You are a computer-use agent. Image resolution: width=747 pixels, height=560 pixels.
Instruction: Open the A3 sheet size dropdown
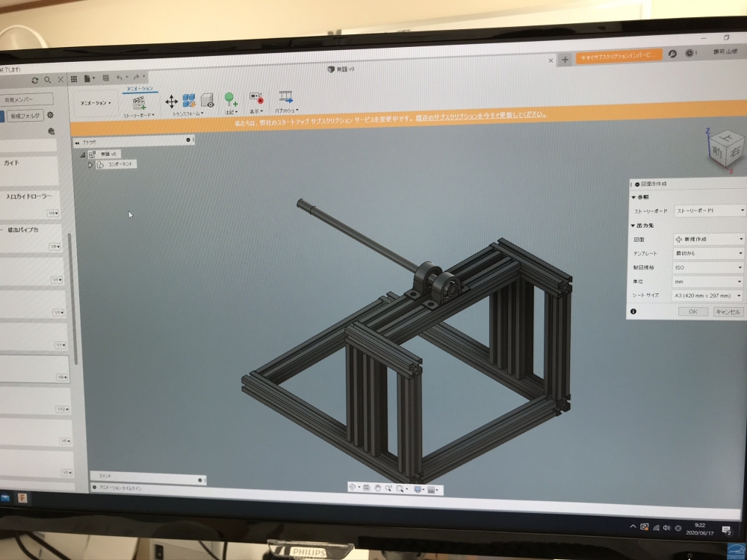pyautogui.click(x=707, y=296)
